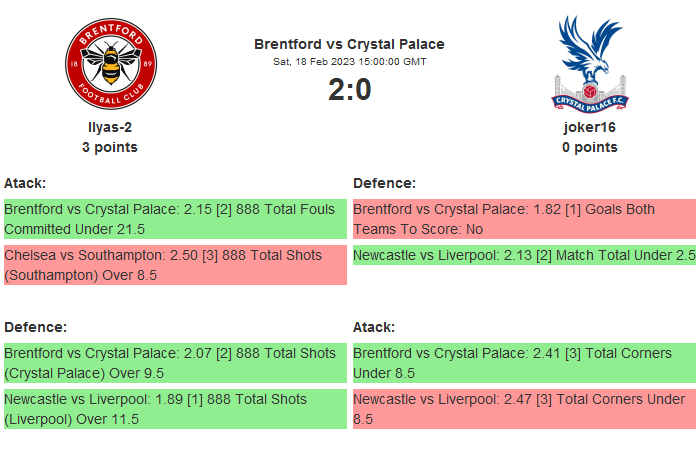Image resolution: width=700 pixels, height=460 pixels.
Task: Select Brentford vs Crystal Palace Total Corners Under 8.5
Action: (x=524, y=363)
